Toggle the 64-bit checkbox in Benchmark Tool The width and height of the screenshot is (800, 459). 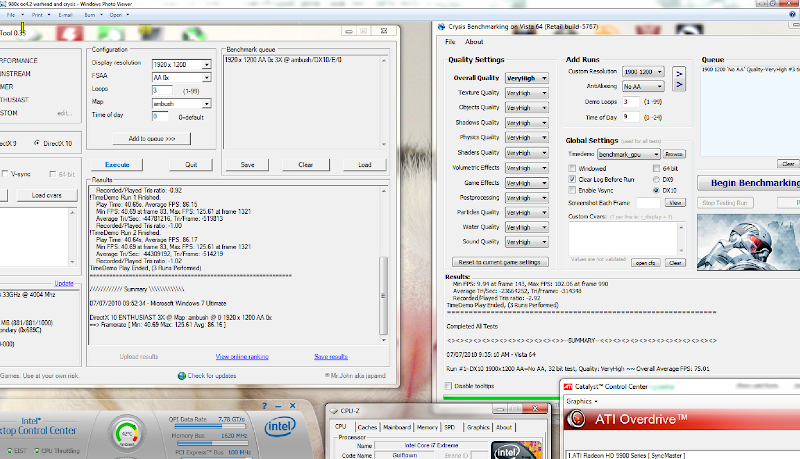[x=52, y=174]
